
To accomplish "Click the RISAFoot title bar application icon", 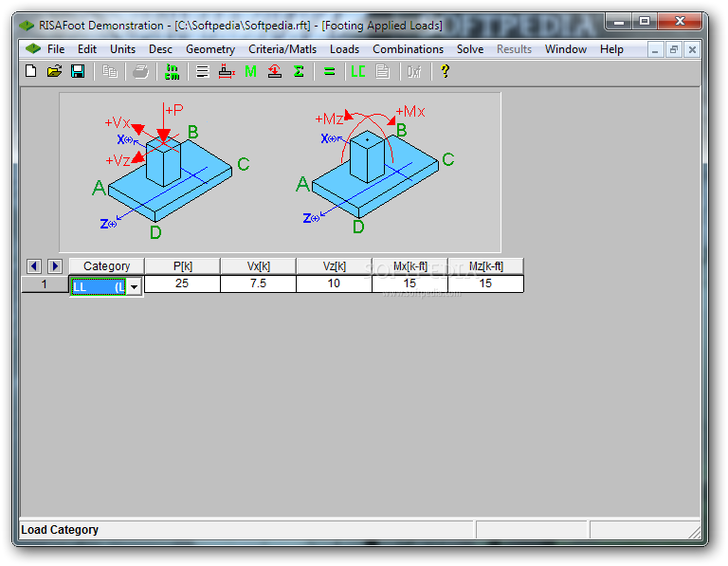I will 27,25.
